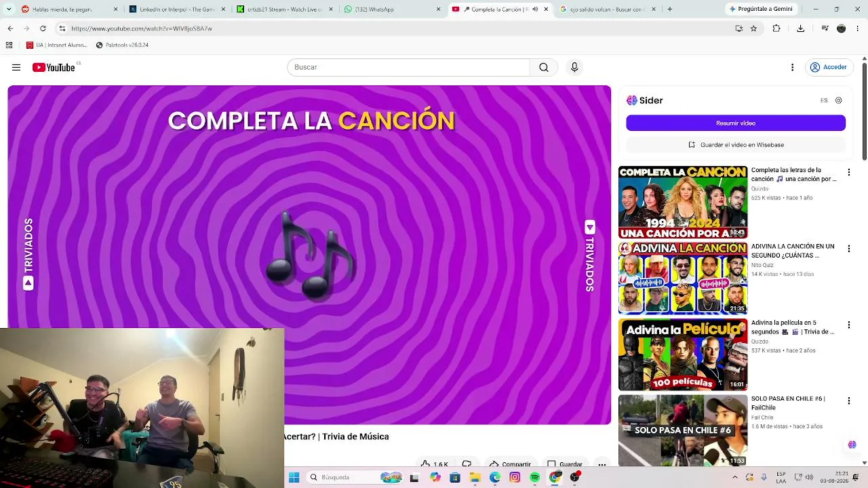Change Sider language ES selector
Screen dimensions: 868x488
(824, 100)
